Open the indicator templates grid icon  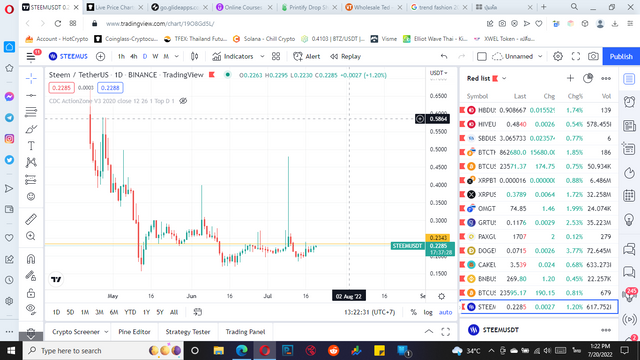[x=276, y=56]
